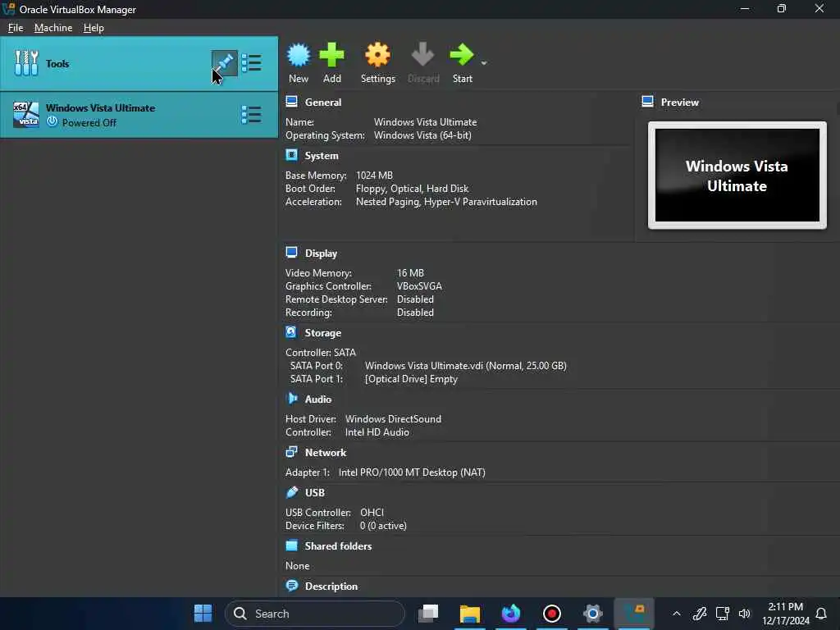This screenshot has width=840, height=630.
Task: Click 'Intel PRO/1000 MT Desktop (NAT)' adapter text
Action: 412,472
